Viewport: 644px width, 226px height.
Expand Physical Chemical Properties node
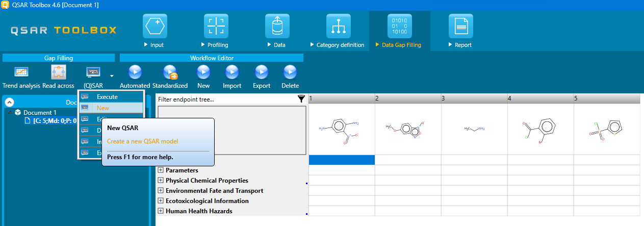coord(161,180)
